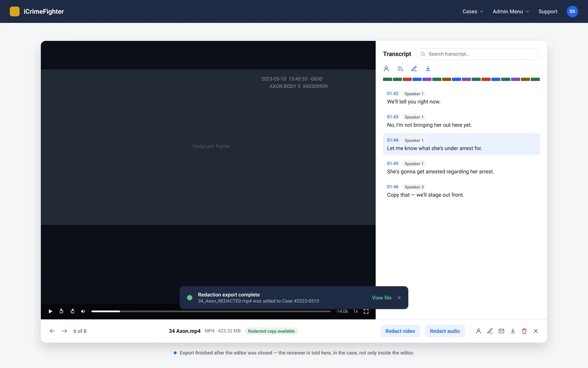Email the file using envelope icon
The height and width of the screenshot is (368, 588).
(501, 331)
